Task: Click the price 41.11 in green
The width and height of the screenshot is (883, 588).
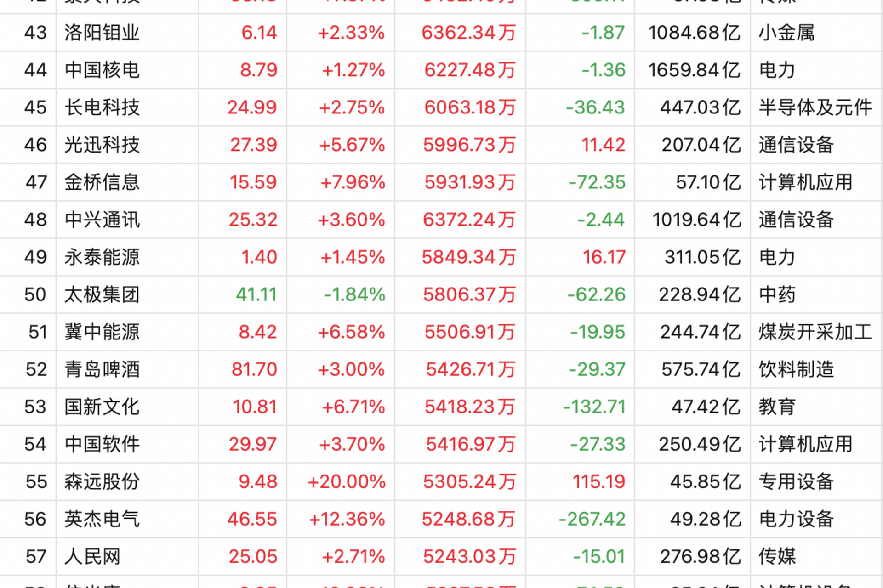Action: [x=256, y=294]
